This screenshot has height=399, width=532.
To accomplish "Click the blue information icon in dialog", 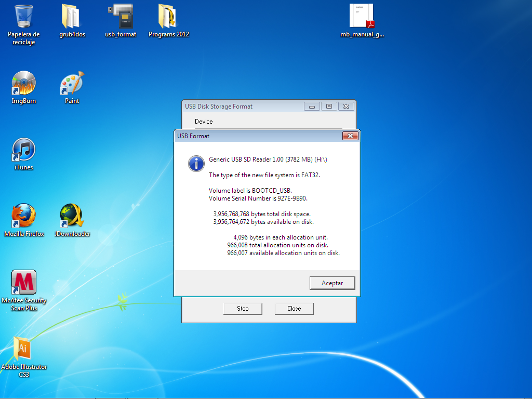I will point(196,163).
